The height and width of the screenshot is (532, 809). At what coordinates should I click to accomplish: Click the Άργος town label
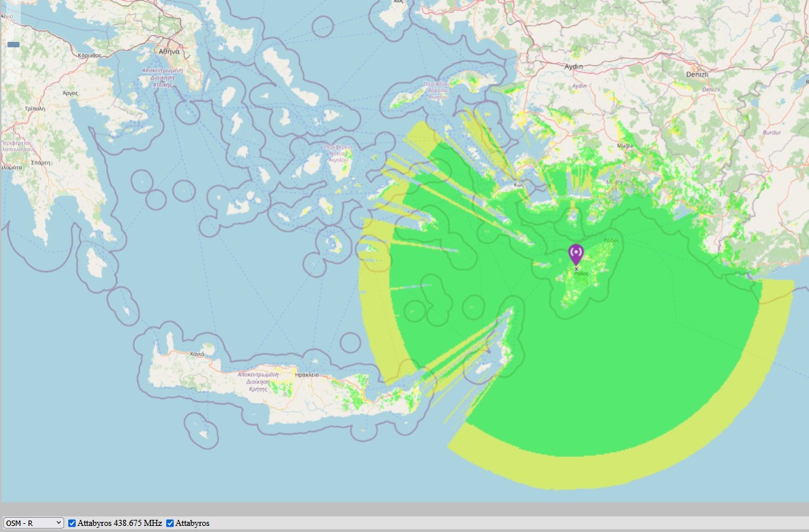click(x=70, y=93)
